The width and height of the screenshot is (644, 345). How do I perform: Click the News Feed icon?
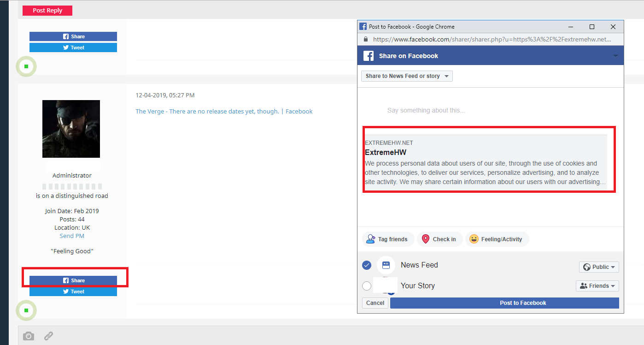tap(386, 265)
